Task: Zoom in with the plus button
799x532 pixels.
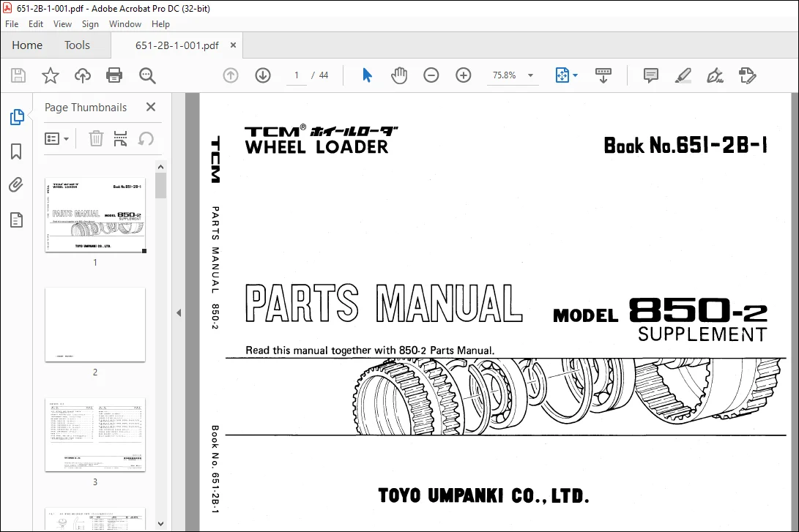Action: [x=463, y=75]
